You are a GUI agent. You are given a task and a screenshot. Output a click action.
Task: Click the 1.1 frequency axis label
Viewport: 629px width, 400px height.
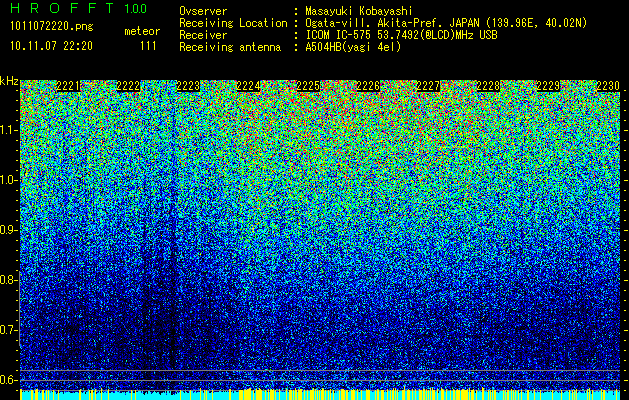[8, 130]
